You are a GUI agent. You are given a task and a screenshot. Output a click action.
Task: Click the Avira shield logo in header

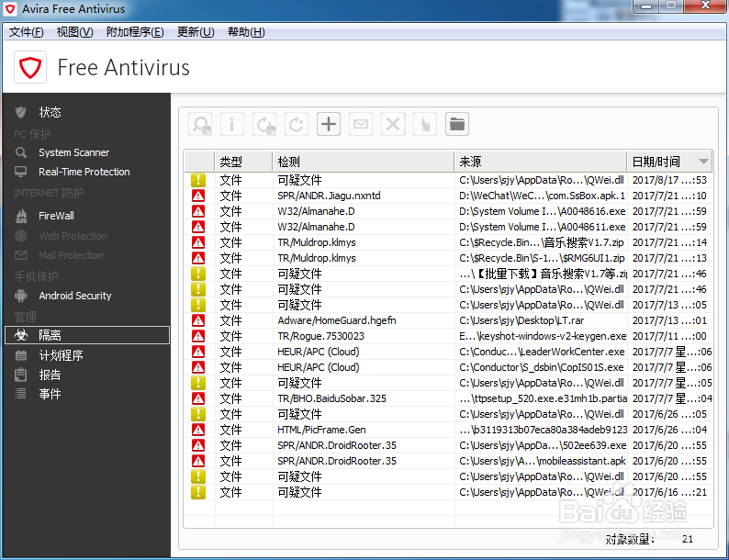click(30, 67)
